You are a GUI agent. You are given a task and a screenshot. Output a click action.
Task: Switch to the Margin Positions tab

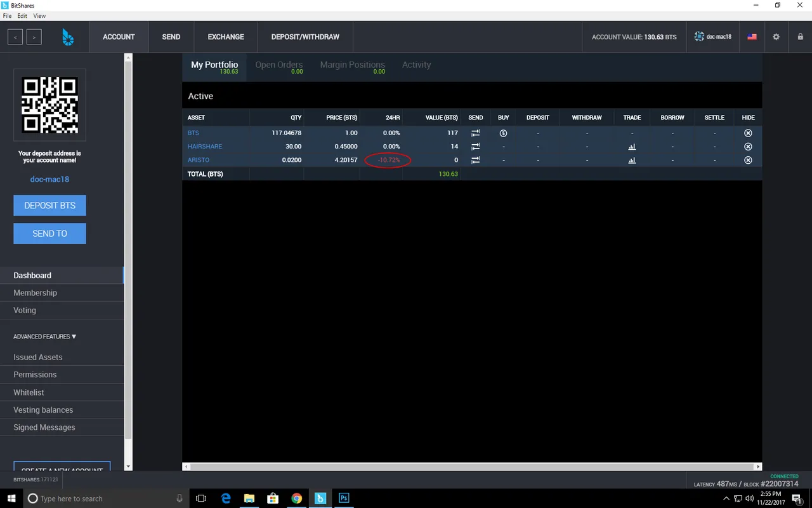pos(352,67)
